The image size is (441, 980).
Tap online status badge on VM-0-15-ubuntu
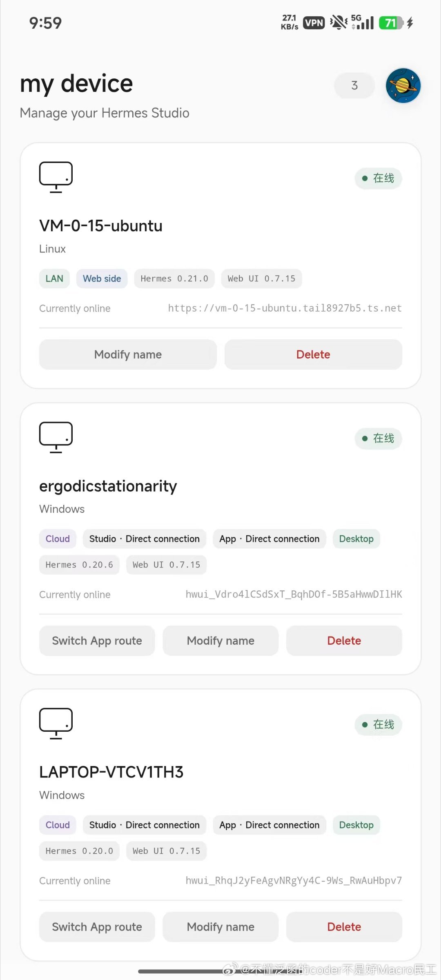point(378,178)
